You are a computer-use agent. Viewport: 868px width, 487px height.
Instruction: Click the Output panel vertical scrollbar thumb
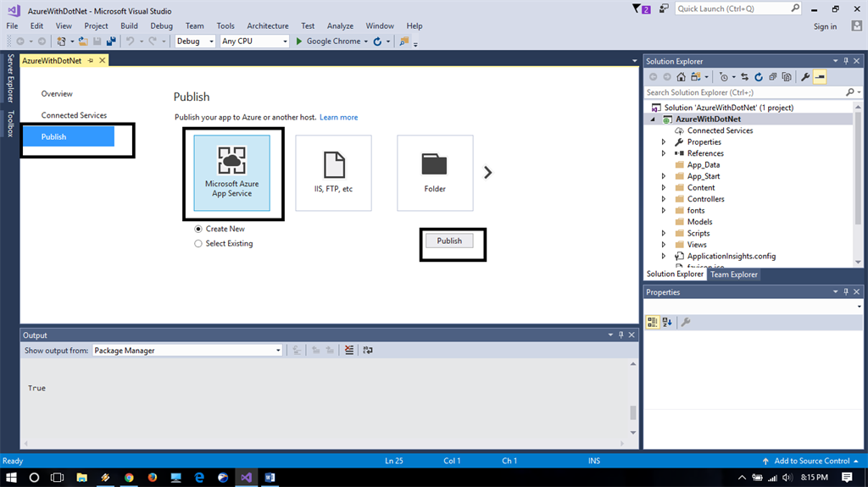click(x=633, y=412)
